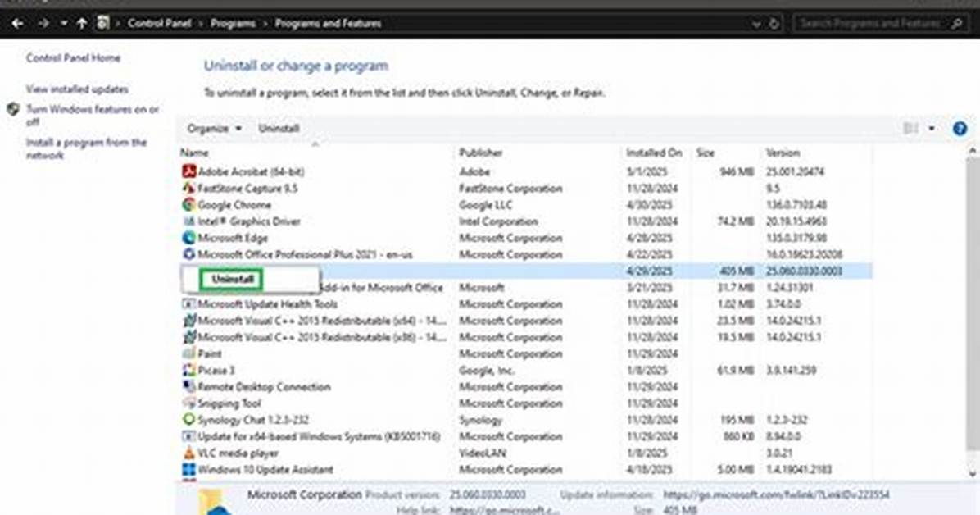Click the refresh icon in address bar

774,24
